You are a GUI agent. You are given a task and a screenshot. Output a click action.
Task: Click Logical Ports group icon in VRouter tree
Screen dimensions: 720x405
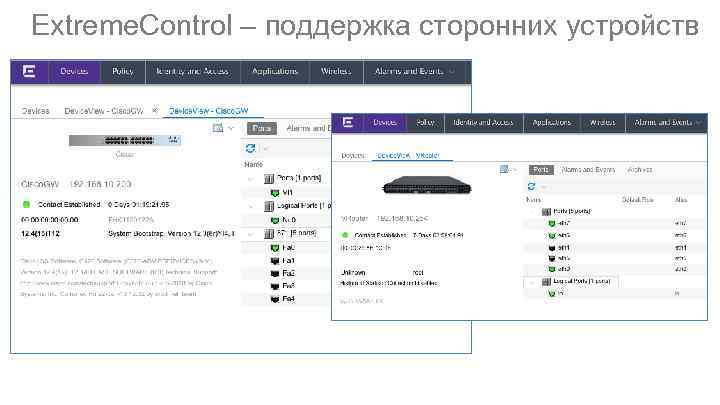546,281
